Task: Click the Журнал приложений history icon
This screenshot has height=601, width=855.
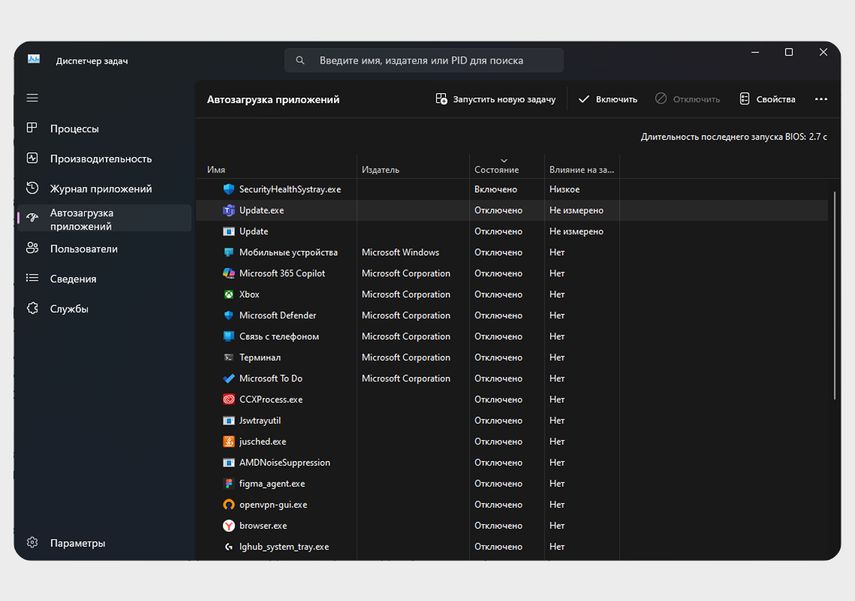Action: [32, 188]
